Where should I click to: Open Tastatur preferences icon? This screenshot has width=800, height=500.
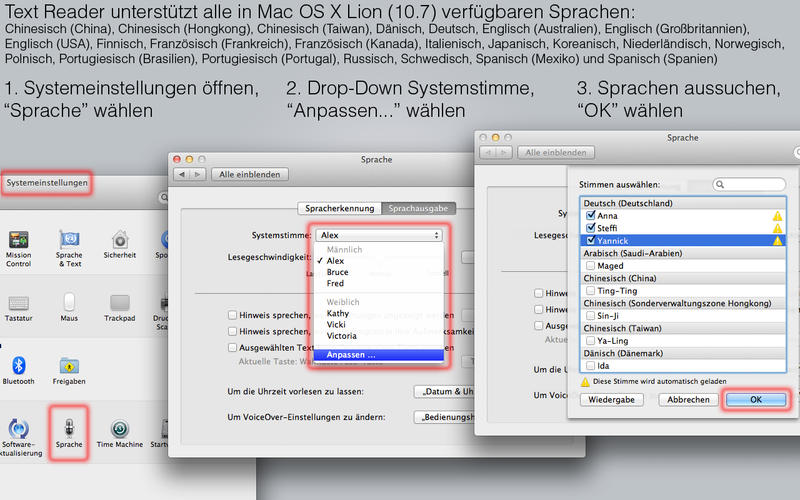18,303
